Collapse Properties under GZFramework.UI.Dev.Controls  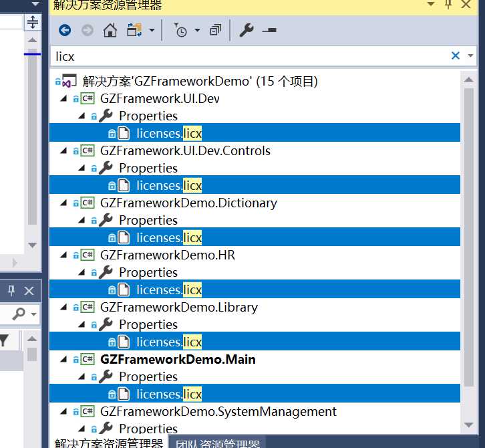82,168
